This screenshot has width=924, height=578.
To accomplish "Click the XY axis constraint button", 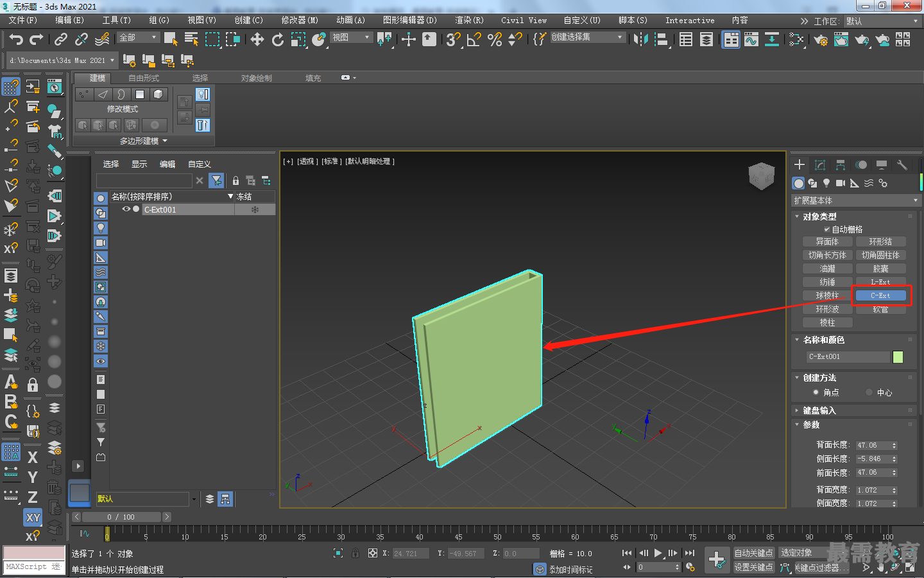I will click(33, 518).
